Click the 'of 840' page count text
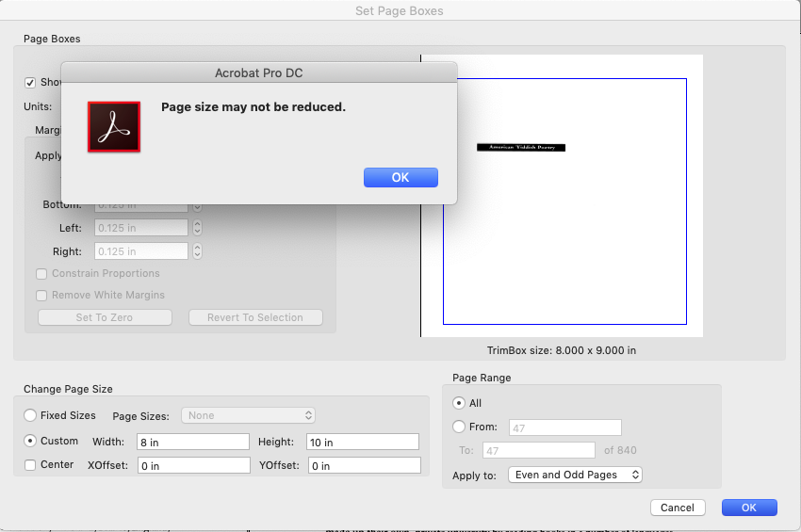This screenshot has height=532, width=801. (x=620, y=450)
